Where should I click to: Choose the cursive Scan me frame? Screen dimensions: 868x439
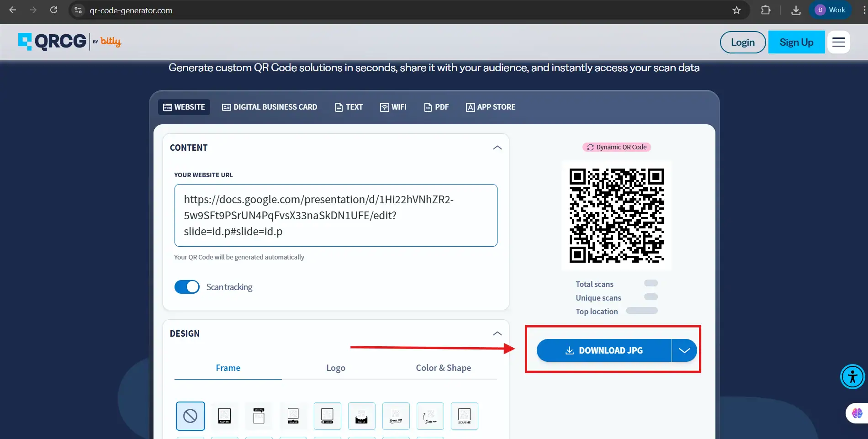(396, 416)
